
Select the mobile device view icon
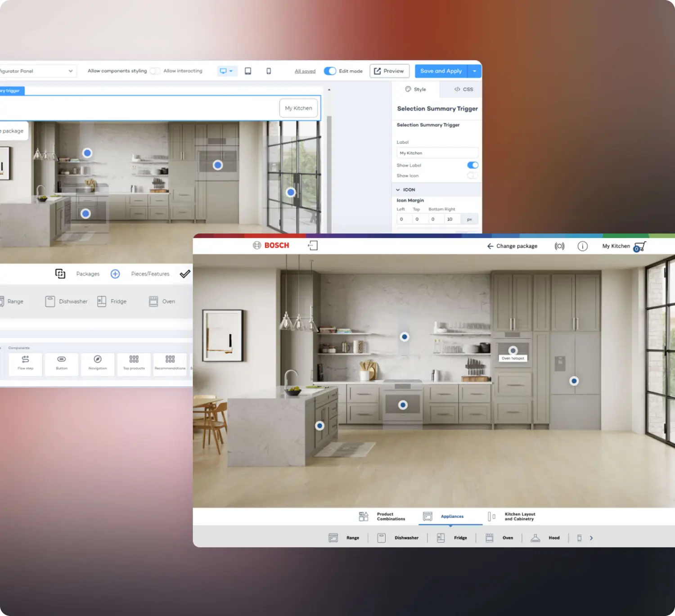269,71
